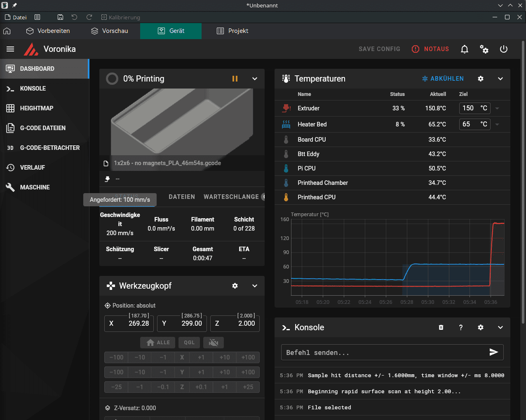Click the power menu icon

[x=503, y=49]
